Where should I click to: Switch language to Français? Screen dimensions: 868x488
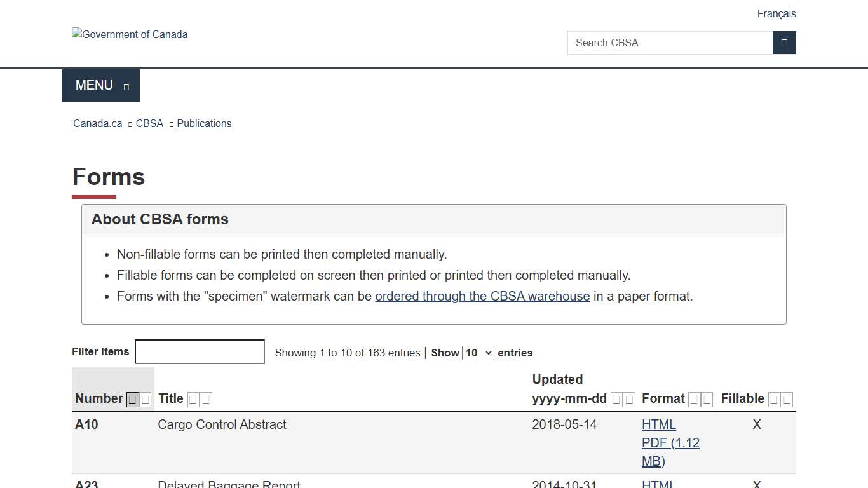point(776,13)
